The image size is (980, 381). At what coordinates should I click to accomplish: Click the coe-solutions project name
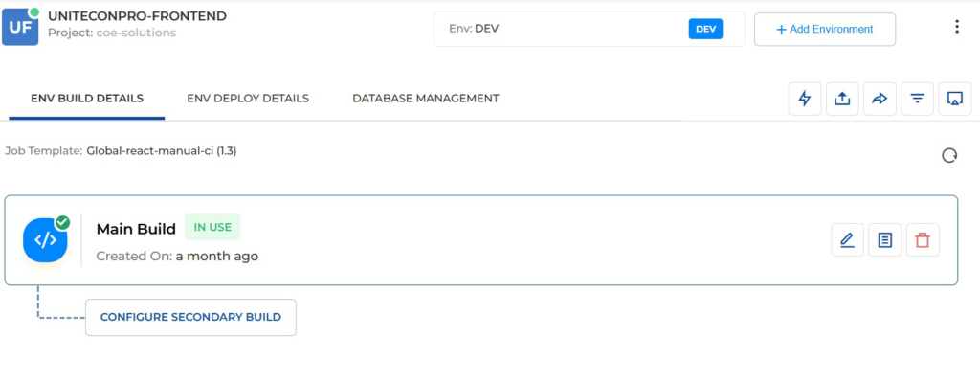136,33
